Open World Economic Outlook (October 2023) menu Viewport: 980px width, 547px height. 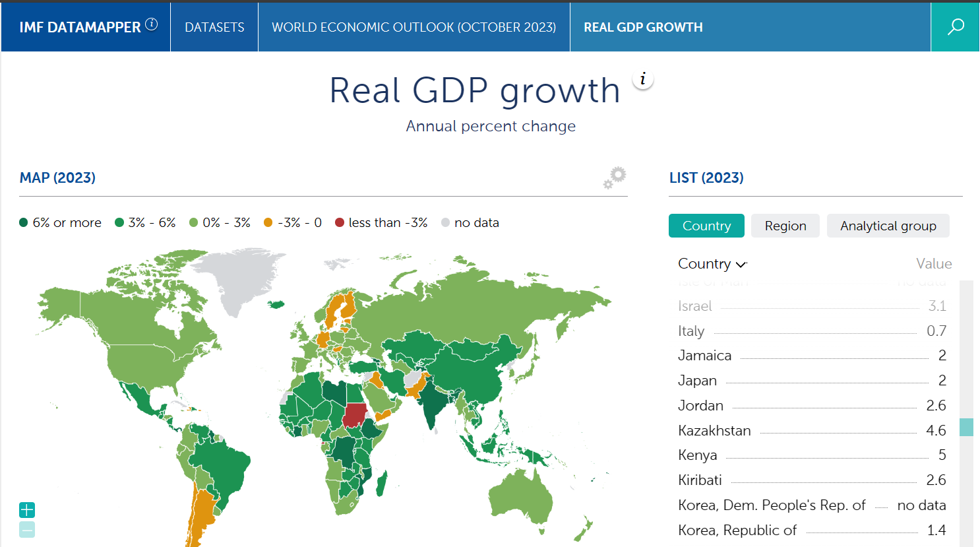tap(413, 27)
